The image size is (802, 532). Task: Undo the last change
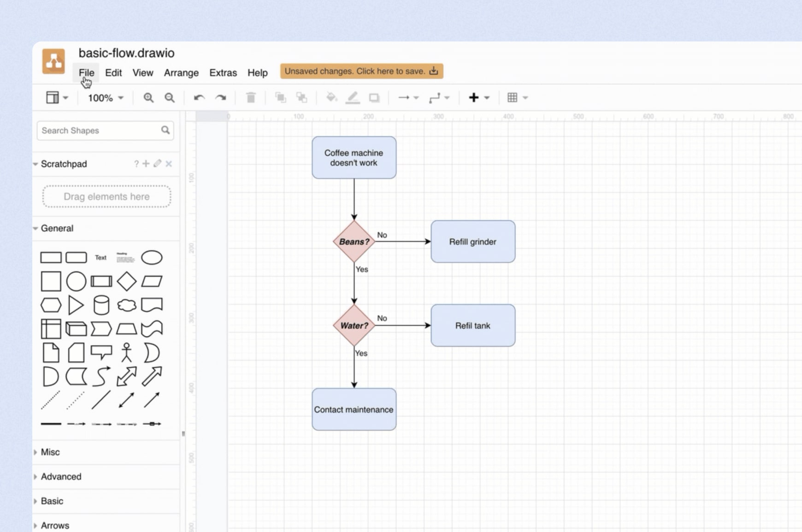coord(199,98)
